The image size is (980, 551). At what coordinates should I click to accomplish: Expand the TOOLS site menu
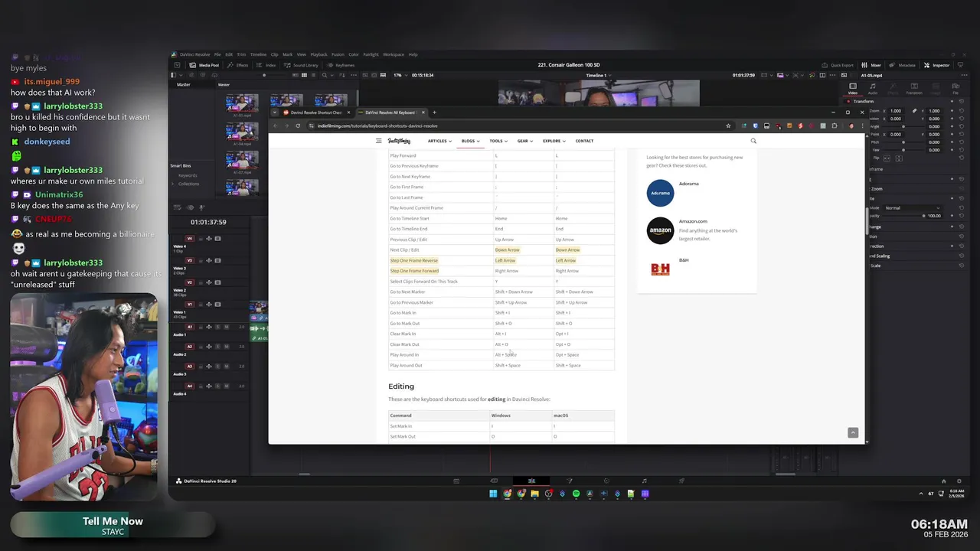pos(498,141)
